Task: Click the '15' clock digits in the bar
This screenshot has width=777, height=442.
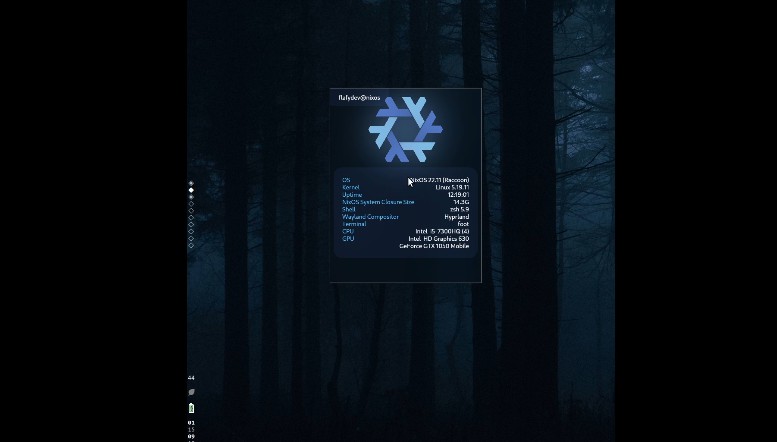Action: pyautogui.click(x=191, y=430)
